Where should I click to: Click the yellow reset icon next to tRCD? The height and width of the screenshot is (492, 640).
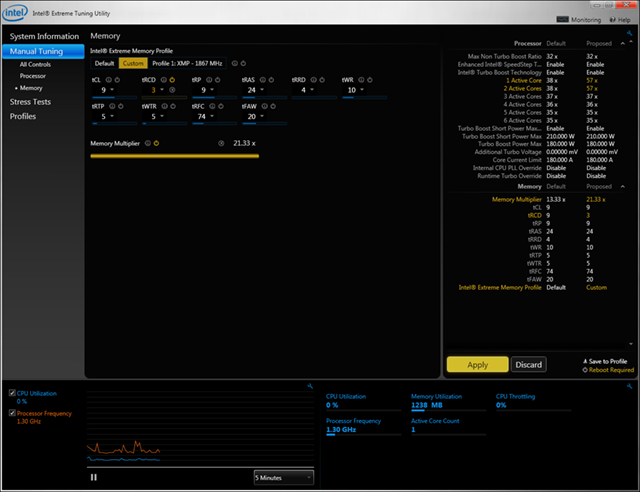[172, 80]
